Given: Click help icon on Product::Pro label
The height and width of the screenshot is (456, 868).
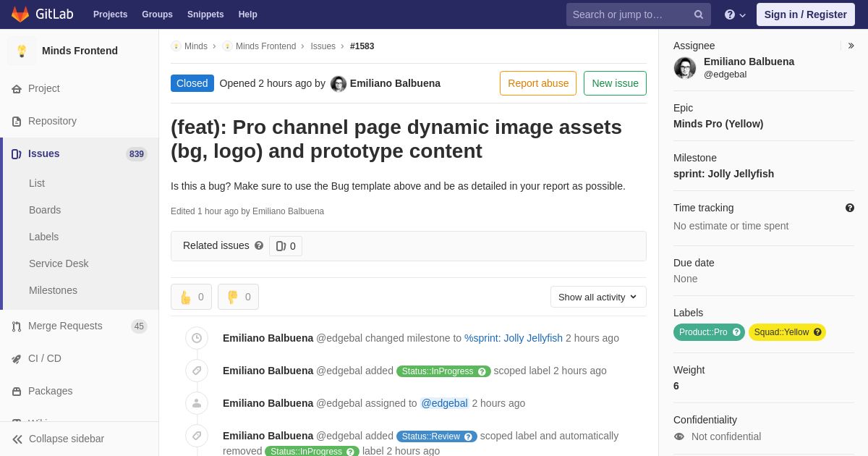Looking at the screenshot, I should coord(736,332).
